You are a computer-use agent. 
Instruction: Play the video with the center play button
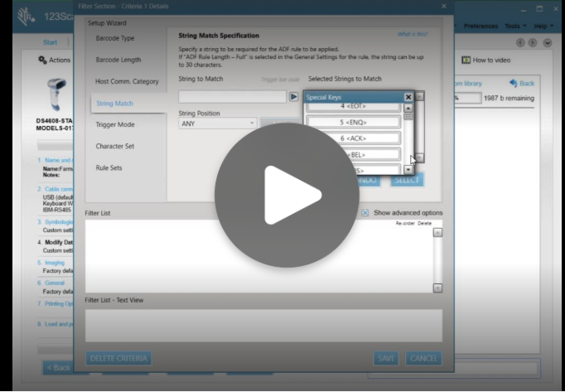click(x=287, y=195)
